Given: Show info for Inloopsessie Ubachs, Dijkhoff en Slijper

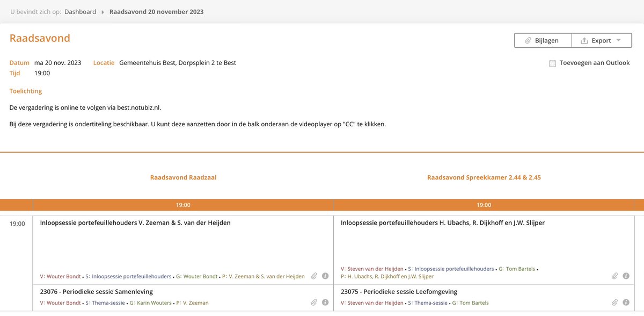Looking at the screenshot, I should [626, 276].
